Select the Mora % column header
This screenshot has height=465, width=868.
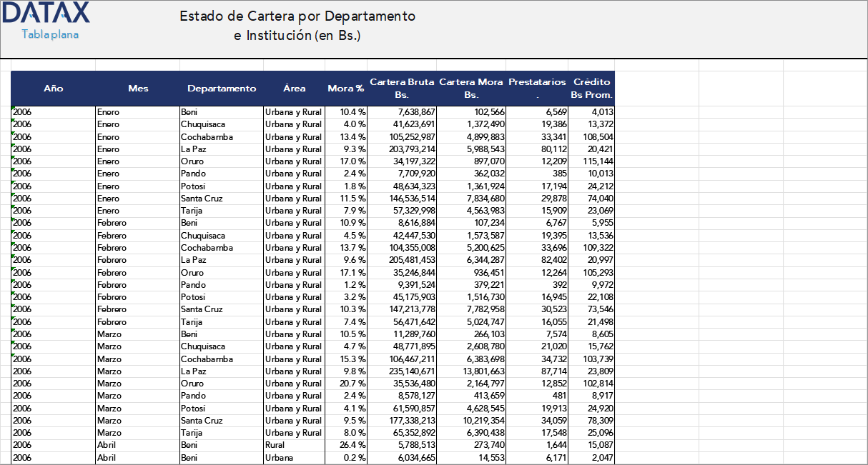pyautogui.click(x=346, y=89)
